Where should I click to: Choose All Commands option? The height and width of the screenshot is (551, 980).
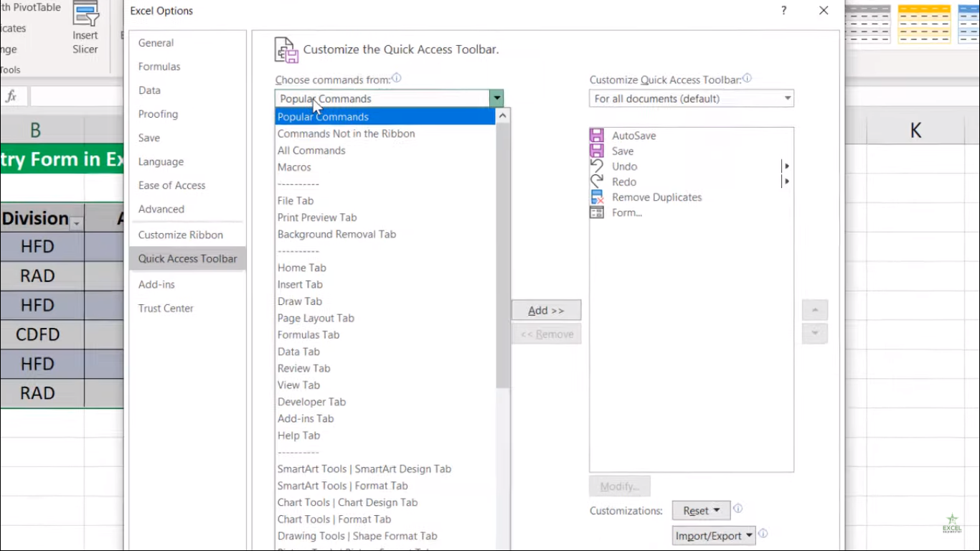coord(385,151)
